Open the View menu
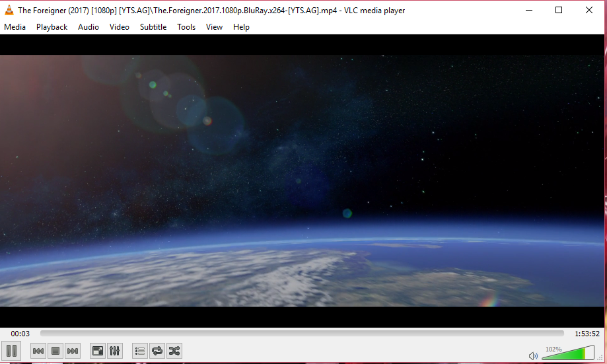Viewport: 607px width, 364px height. pyautogui.click(x=214, y=27)
